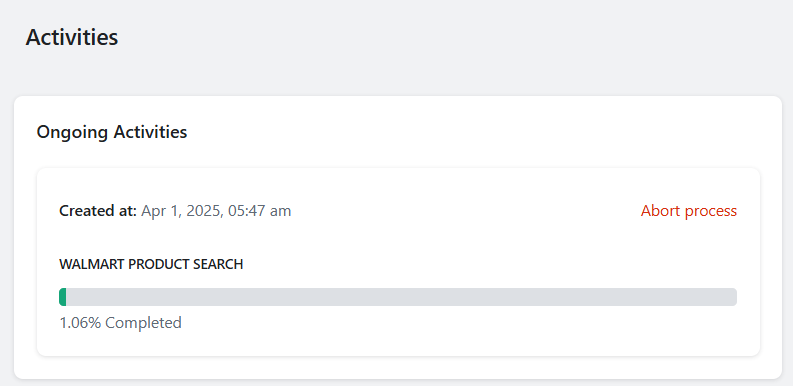Viewport: 793px width, 386px height.
Task: Click the middle of the progress bar
Action: pos(398,297)
